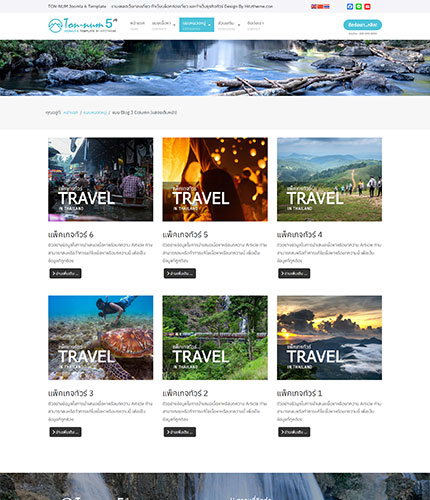Open the sunset mountains travel thumbnail
The width and height of the screenshot is (430, 500).
tap(329, 338)
